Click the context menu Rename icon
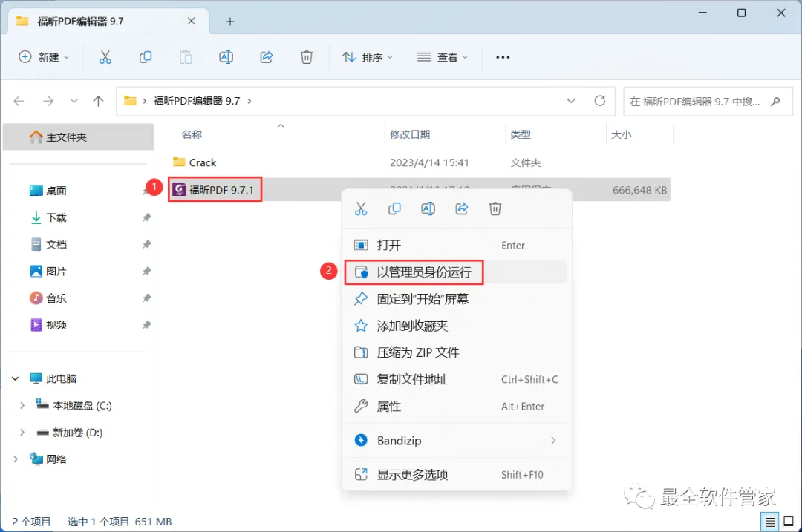802x532 pixels. (x=428, y=208)
